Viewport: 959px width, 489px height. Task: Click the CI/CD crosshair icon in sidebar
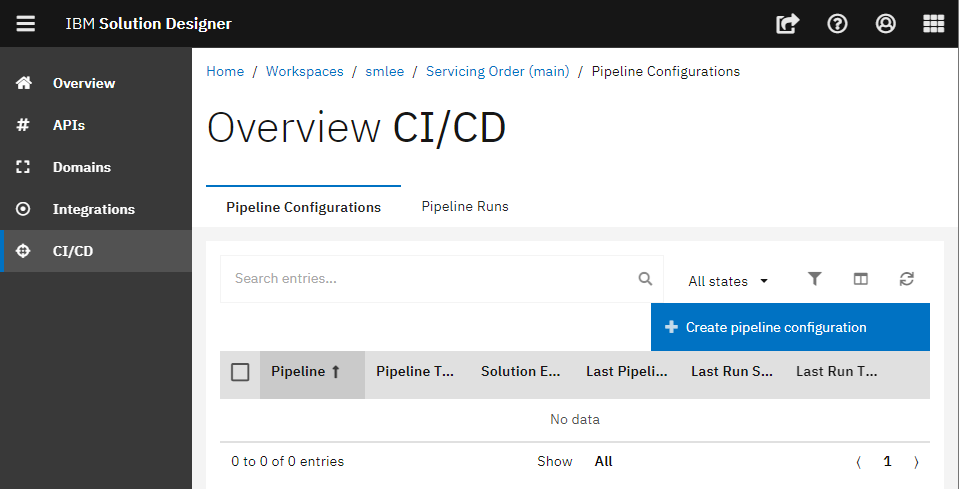click(x=23, y=251)
